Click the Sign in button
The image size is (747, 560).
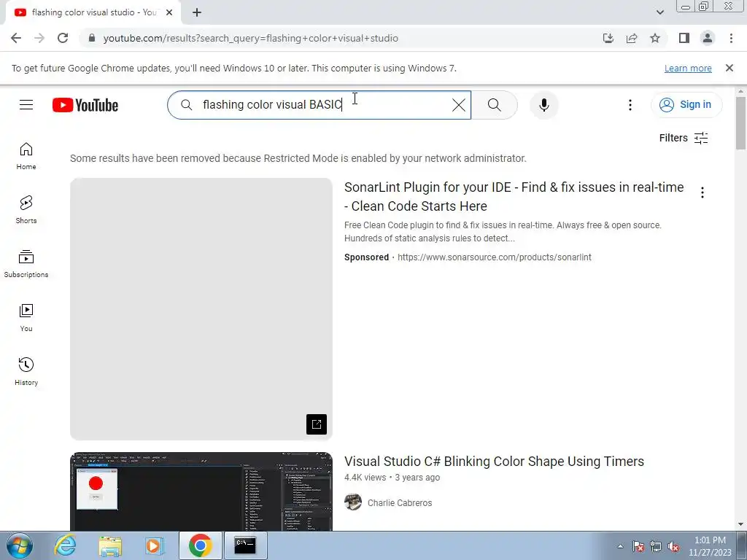[x=686, y=105]
